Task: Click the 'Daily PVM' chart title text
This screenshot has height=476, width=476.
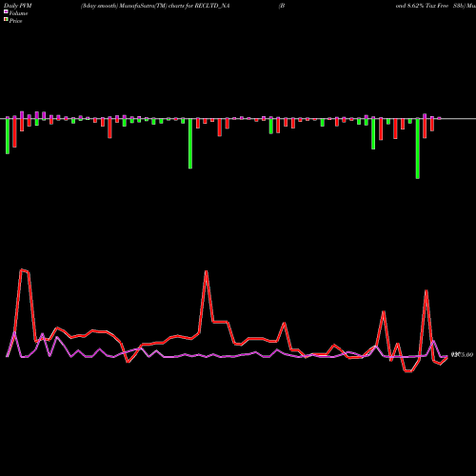Action: coord(18,6)
